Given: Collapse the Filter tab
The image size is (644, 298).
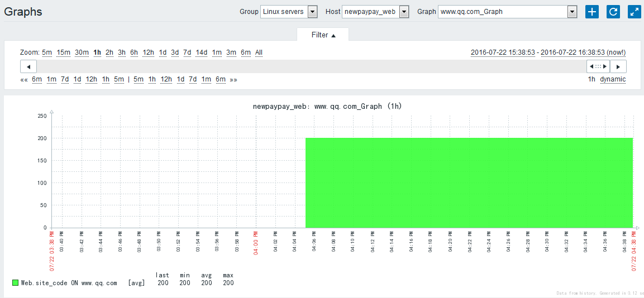Looking at the screenshot, I should click(x=323, y=35).
